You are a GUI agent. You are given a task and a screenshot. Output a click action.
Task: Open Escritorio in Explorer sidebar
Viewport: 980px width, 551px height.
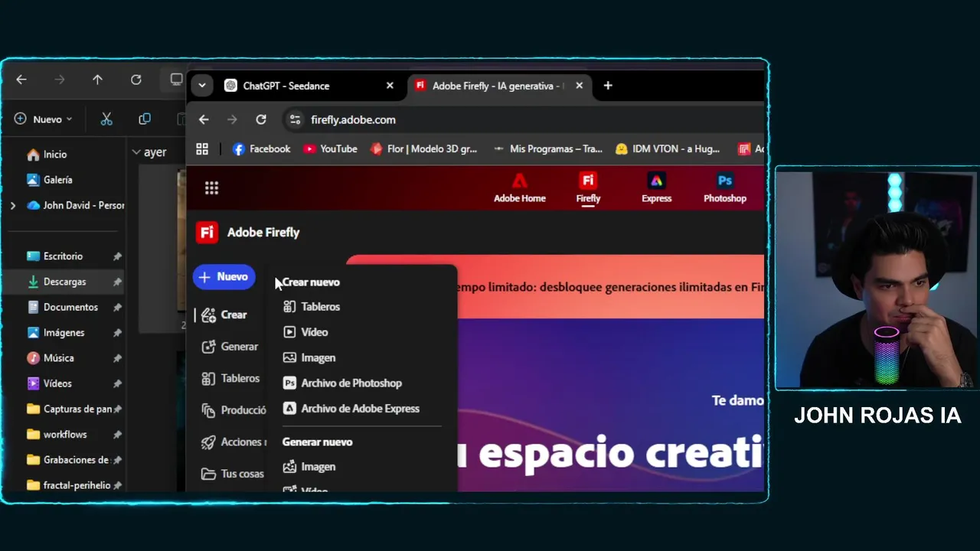pos(54,256)
